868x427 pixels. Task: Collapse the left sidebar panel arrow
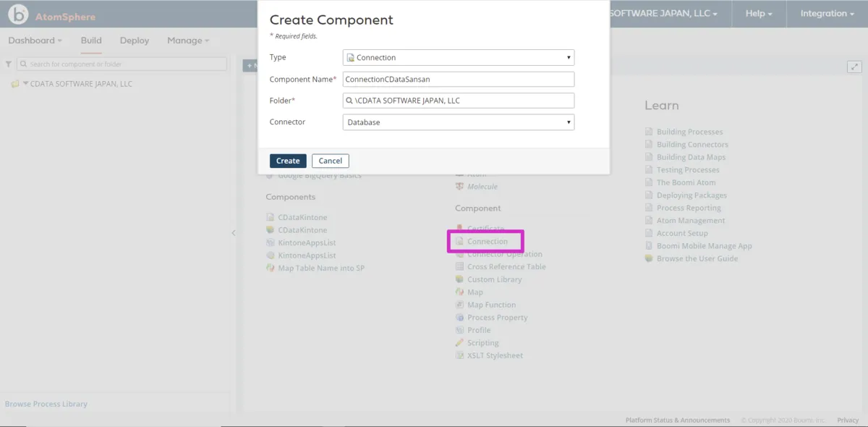click(x=233, y=233)
